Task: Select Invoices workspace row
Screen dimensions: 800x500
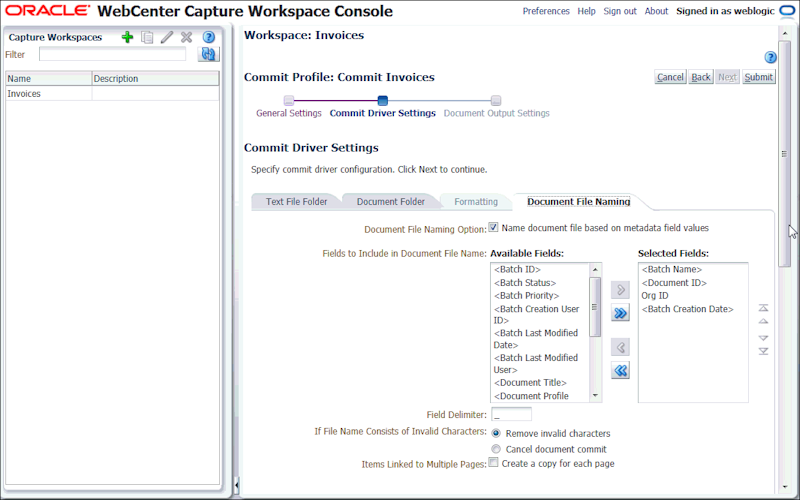Action: 112,93
